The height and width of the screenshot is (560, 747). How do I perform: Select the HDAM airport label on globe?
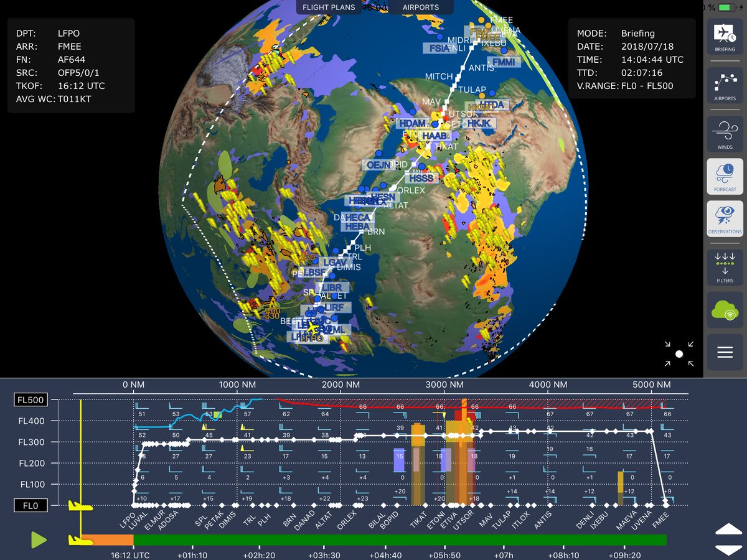pyautogui.click(x=412, y=123)
